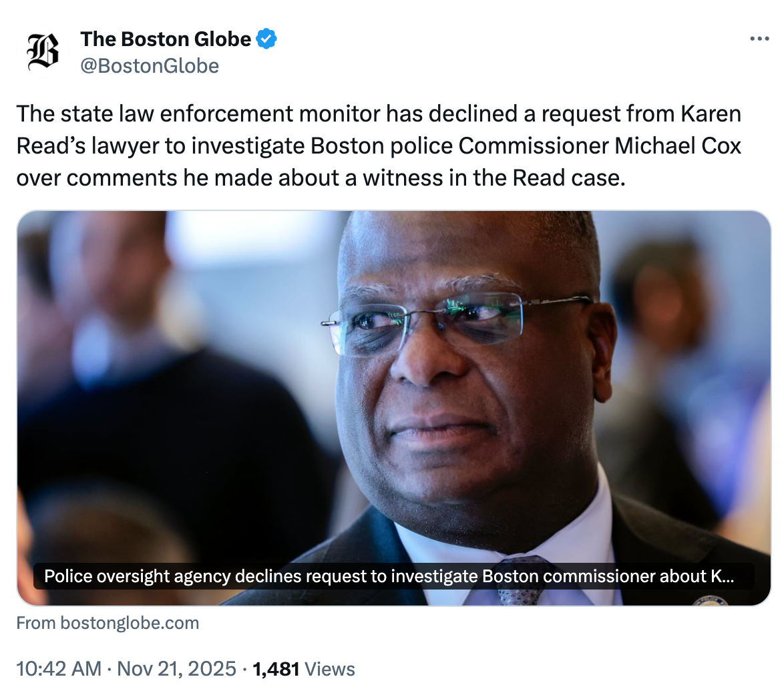Open The Boston Globe display name
Viewport: 784px width, 689px height.
point(166,40)
